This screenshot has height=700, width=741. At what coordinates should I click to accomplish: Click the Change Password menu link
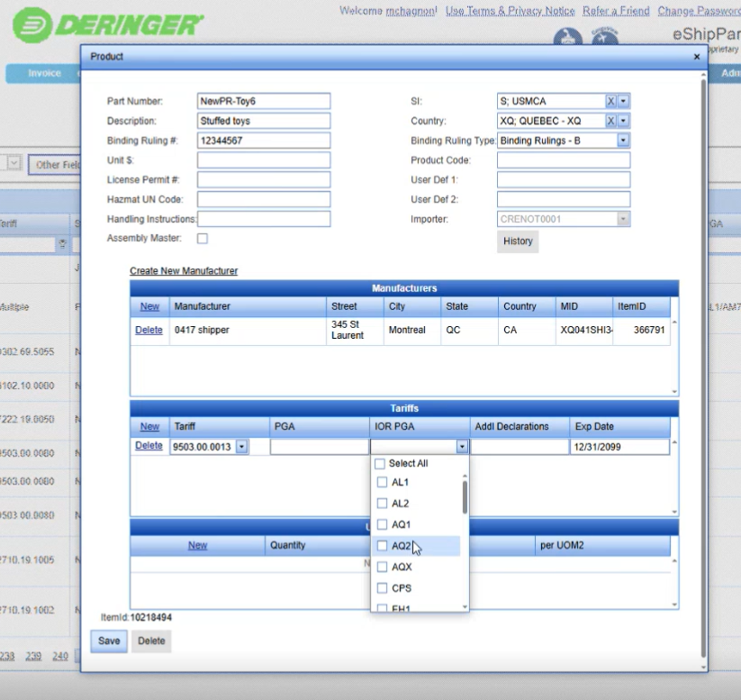point(699,11)
